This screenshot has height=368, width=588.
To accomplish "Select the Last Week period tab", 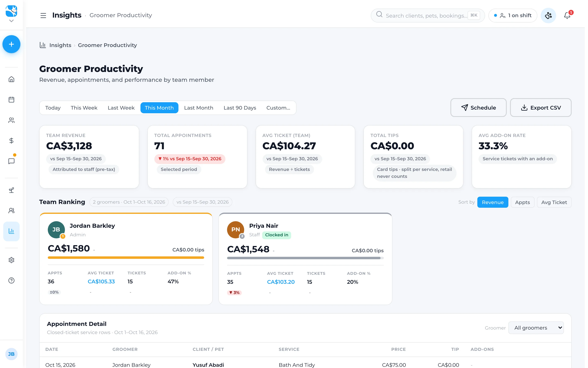I will (121, 108).
